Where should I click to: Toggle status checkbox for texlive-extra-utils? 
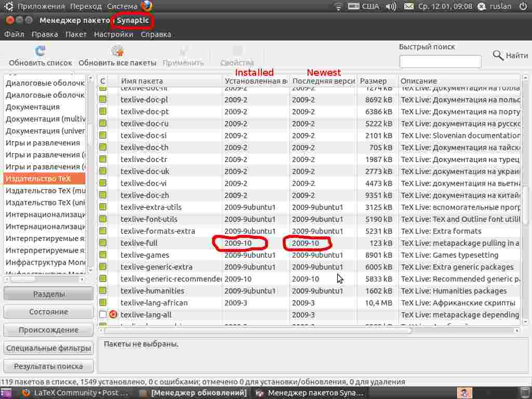(x=103, y=207)
